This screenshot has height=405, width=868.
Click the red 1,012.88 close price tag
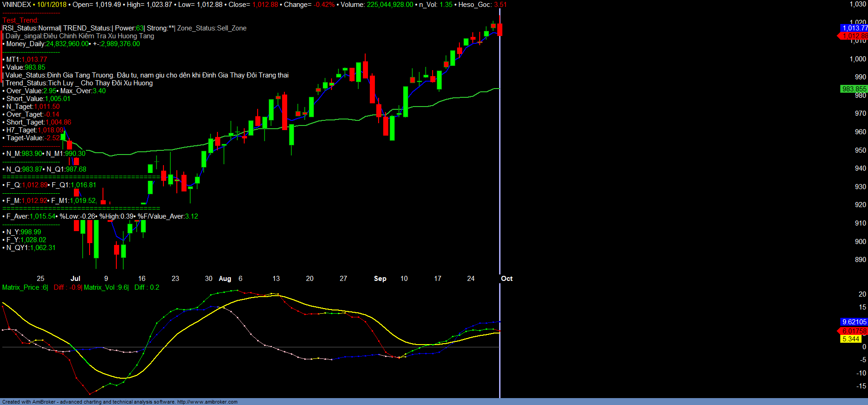click(854, 36)
